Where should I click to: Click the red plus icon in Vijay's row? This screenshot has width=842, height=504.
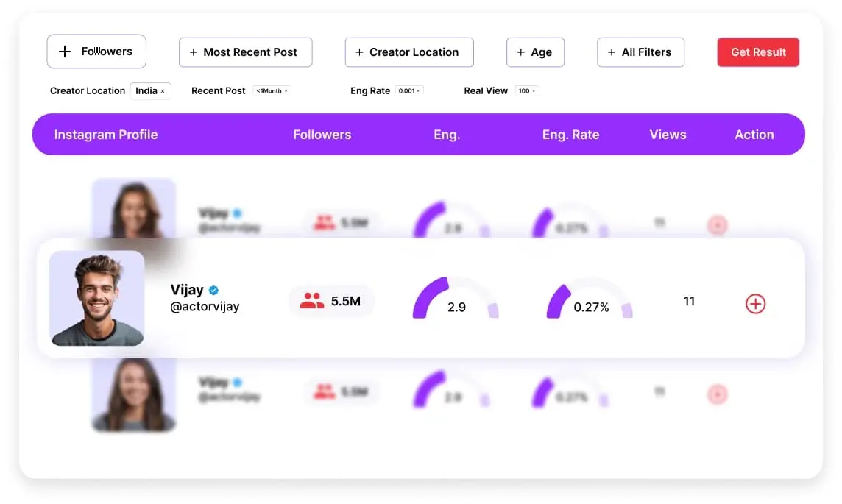click(755, 303)
